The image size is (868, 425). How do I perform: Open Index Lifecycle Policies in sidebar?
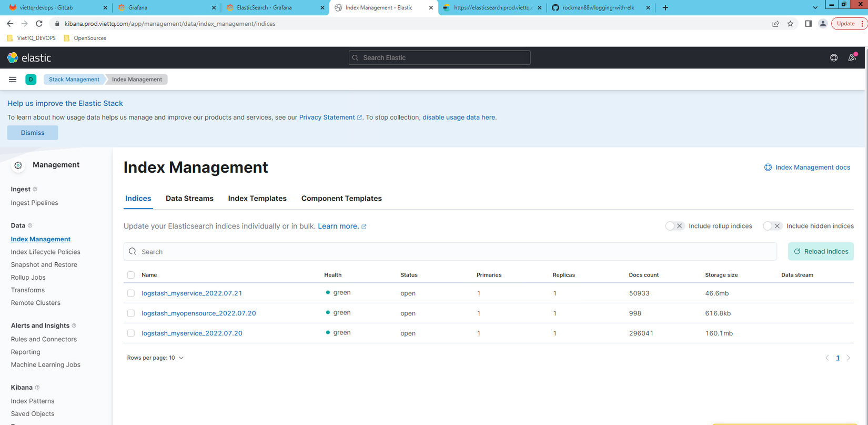(46, 252)
